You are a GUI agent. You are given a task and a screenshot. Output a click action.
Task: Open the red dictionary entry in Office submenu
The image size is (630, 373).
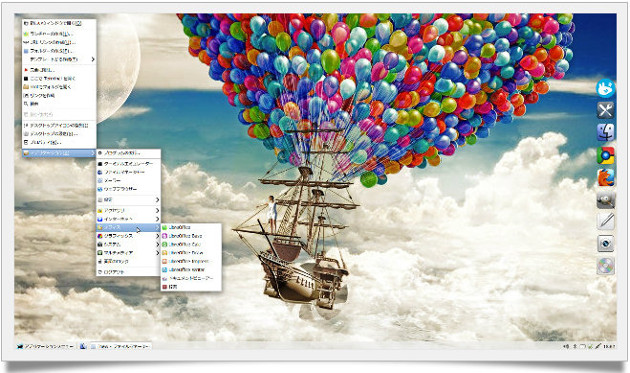pos(191,287)
